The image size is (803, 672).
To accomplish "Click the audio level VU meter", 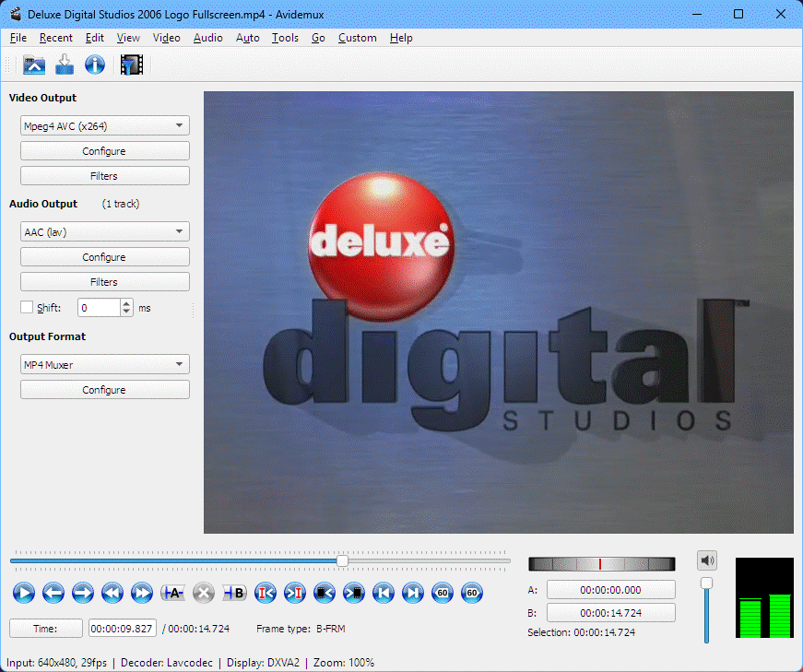I will [x=764, y=597].
